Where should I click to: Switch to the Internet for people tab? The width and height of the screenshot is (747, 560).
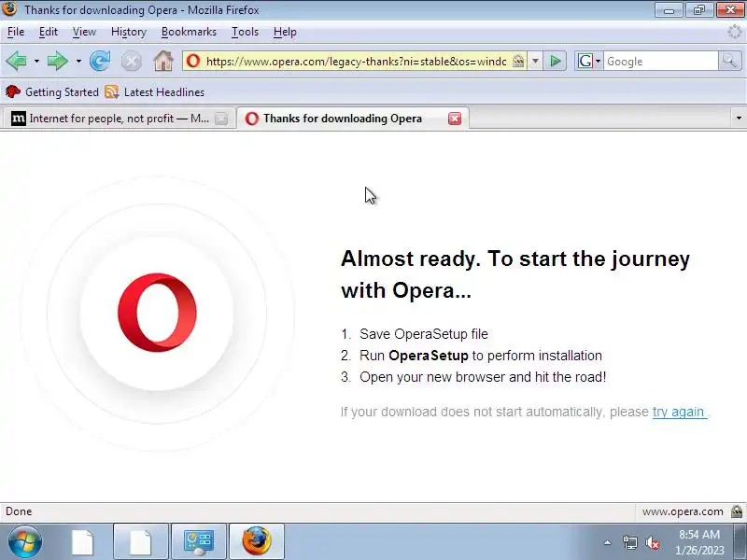(x=119, y=119)
